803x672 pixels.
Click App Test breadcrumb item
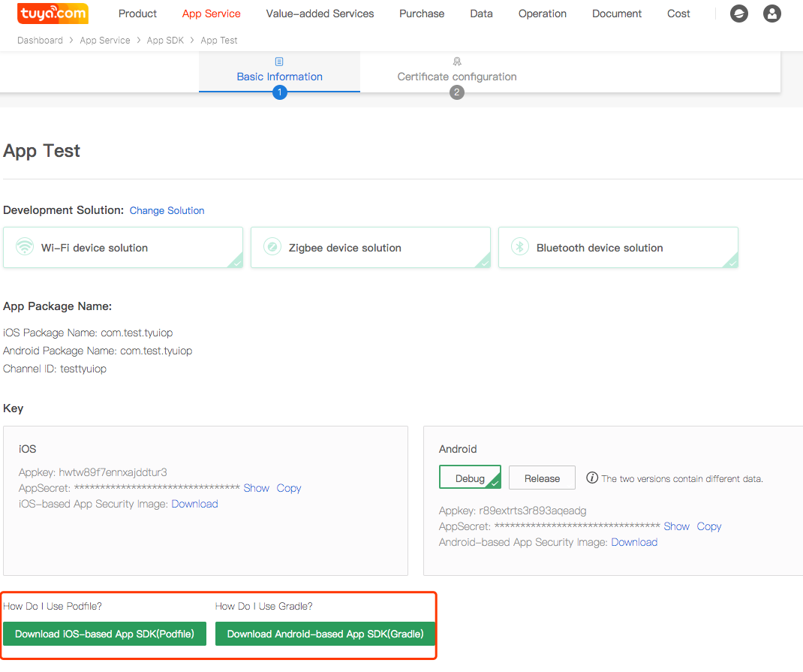point(218,41)
